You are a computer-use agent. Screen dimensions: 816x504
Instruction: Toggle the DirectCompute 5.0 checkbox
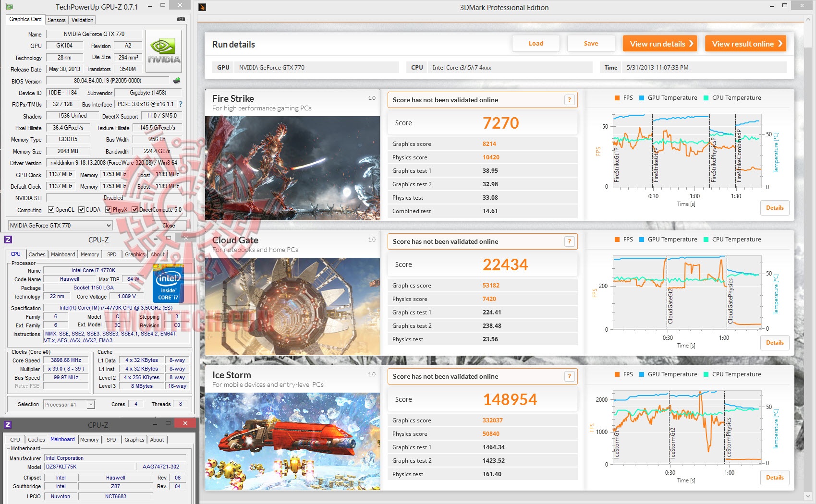pyautogui.click(x=135, y=210)
